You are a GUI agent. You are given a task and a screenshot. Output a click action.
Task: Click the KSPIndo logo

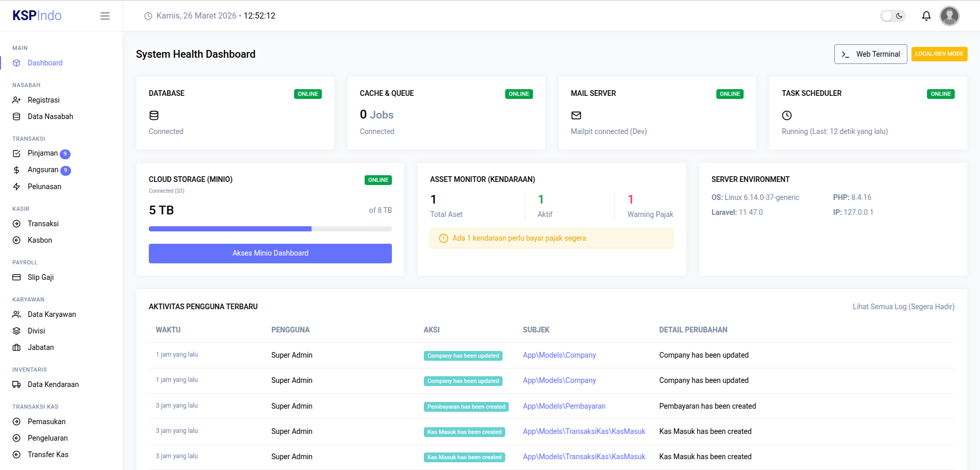(x=37, y=16)
